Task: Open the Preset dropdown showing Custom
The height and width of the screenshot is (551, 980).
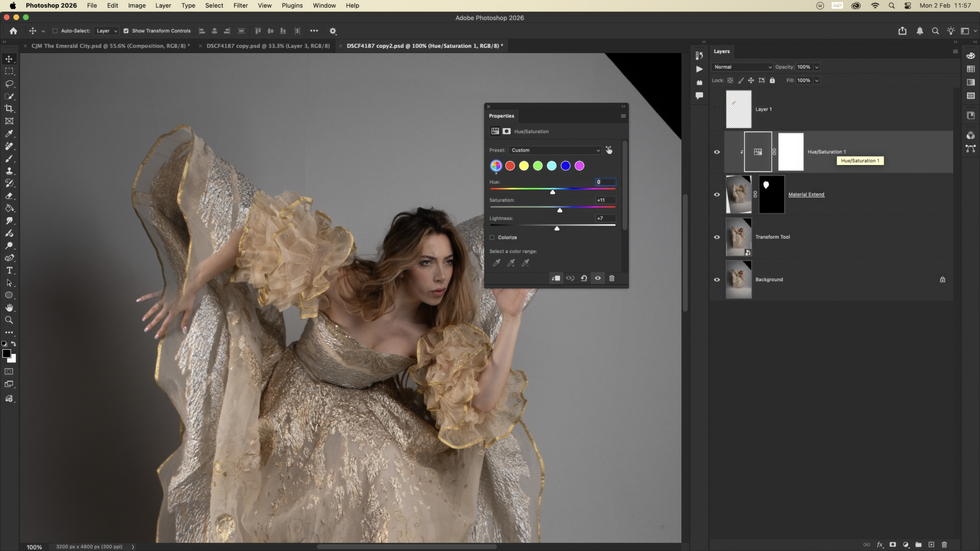Action: click(555, 150)
